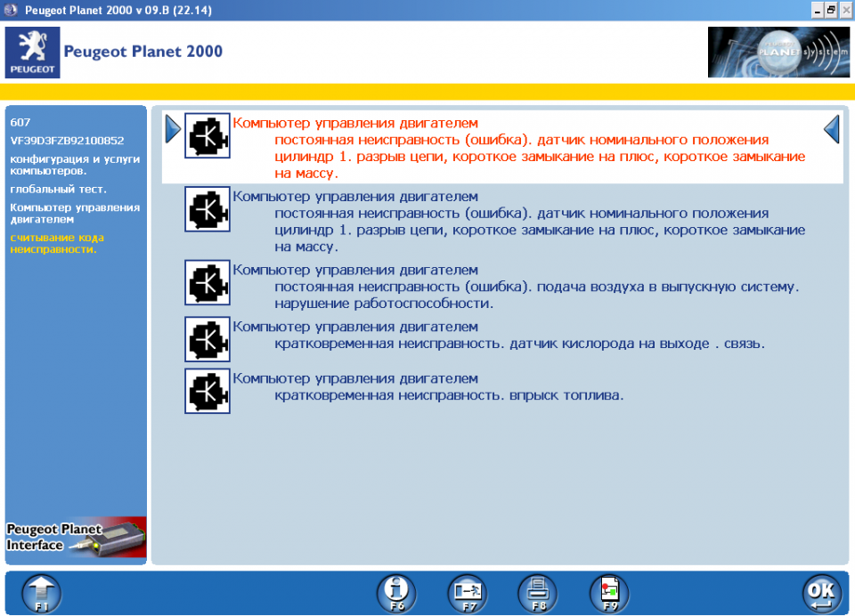Click the right-pointing arrow beside first fault
Image resolution: width=855 pixels, height=616 pixels.
click(x=173, y=130)
